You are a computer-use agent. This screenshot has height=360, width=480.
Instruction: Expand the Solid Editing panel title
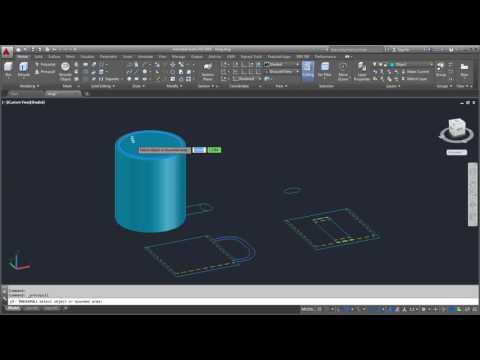(x=103, y=86)
